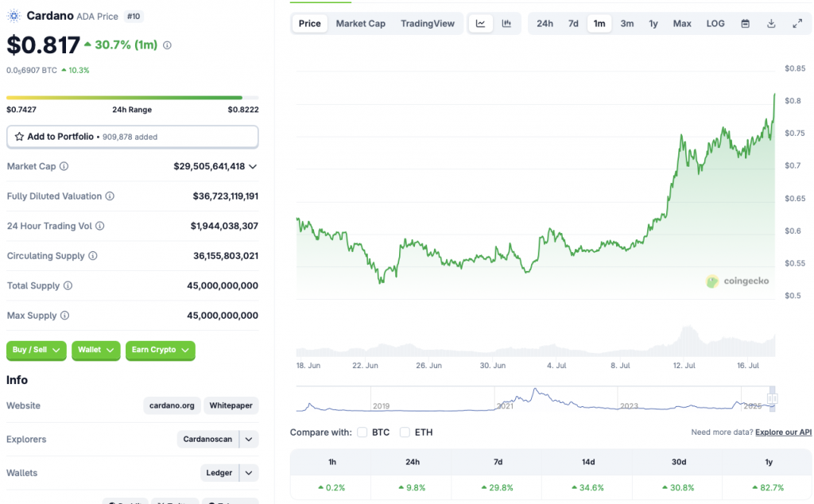814x504 pixels.
Task: Click the #10 rank badge
Action: point(134,16)
